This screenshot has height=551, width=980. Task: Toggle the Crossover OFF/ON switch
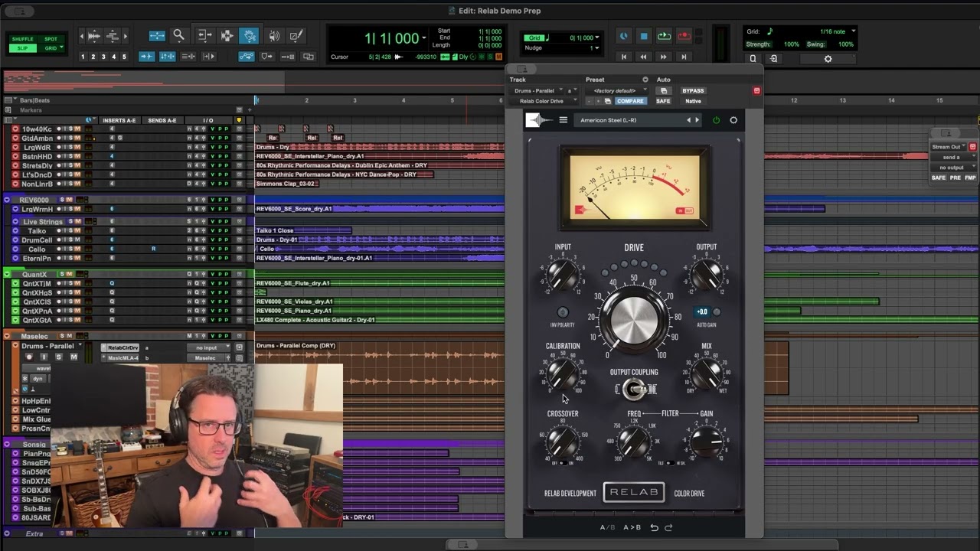563,463
